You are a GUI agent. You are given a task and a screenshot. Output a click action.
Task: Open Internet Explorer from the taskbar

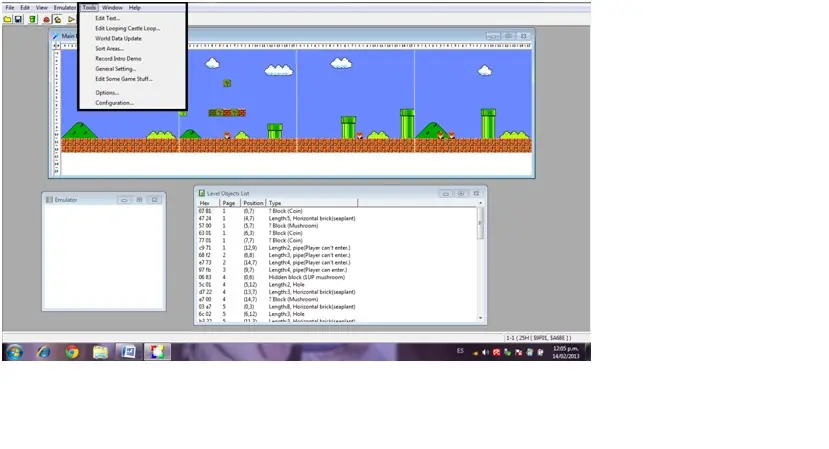[43, 352]
